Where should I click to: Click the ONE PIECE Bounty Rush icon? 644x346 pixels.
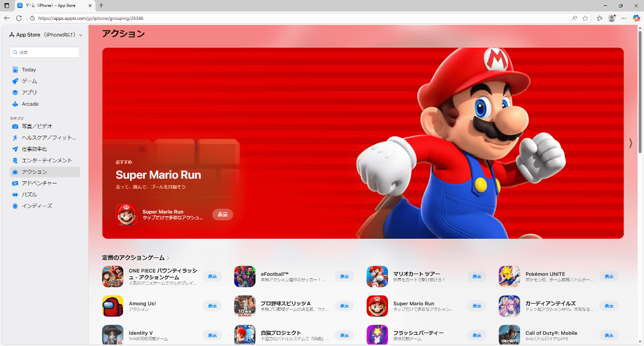coord(113,276)
